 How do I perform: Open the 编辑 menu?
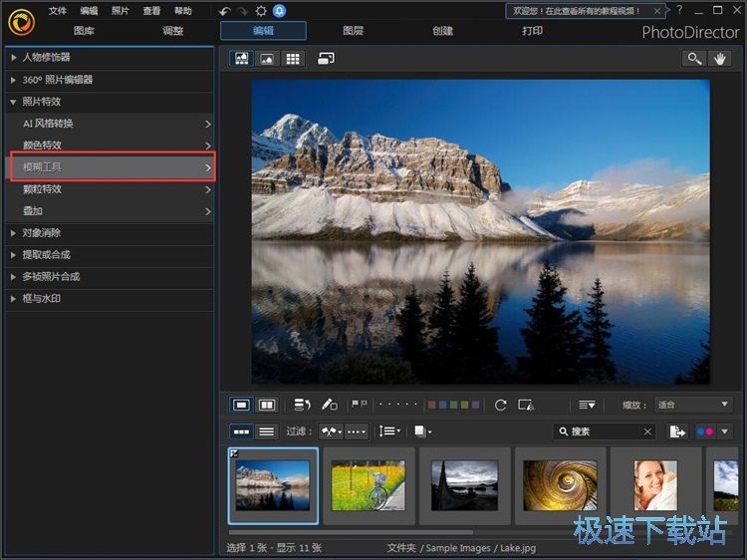pos(89,11)
